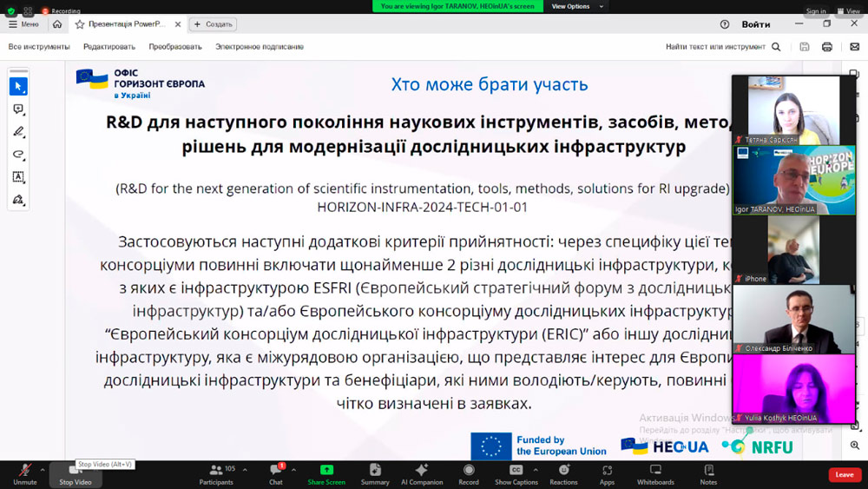Expand the arrow next to Participants

coord(245,470)
